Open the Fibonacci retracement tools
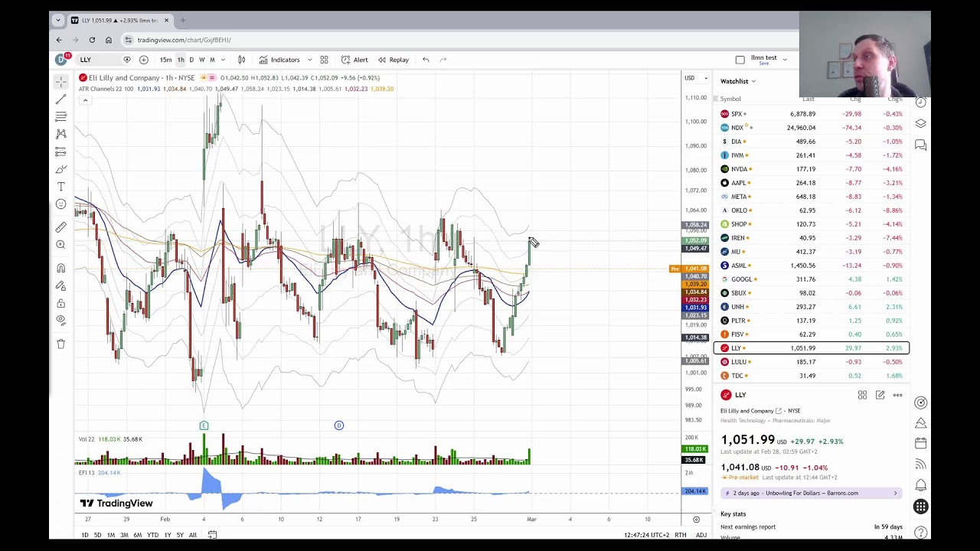The width and height of the screenshot is (980, 551). click(x=60, y=116)
